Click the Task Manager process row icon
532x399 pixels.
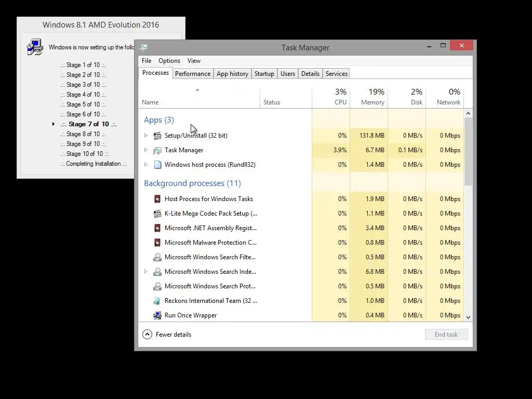click(x=157, y=150)
